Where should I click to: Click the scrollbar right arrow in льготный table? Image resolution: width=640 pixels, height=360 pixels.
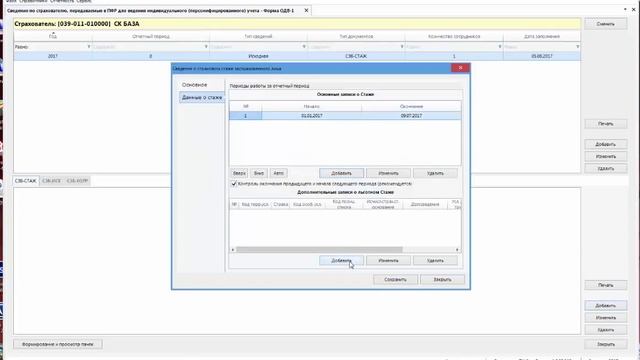457,249
